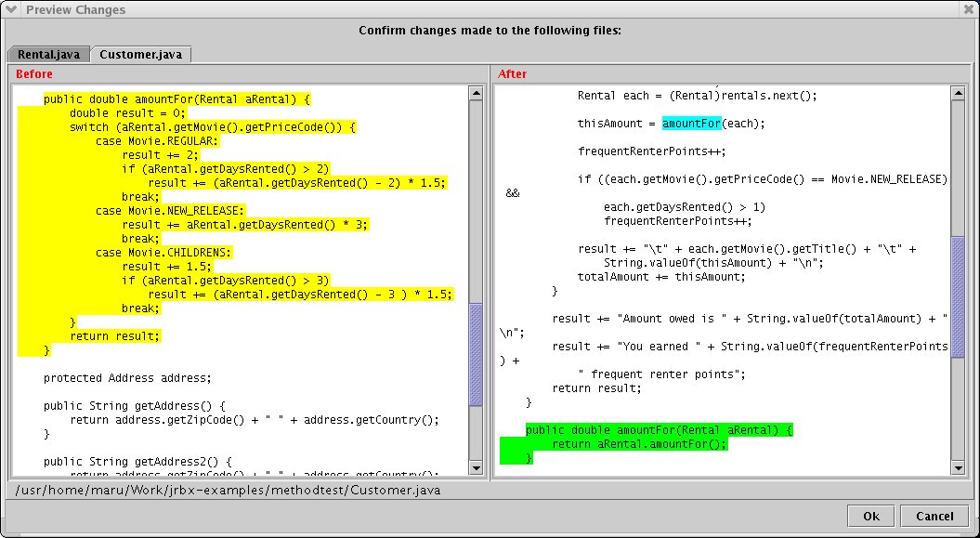Click the Before pane scroll-up arrow

[x=476, y=93]
